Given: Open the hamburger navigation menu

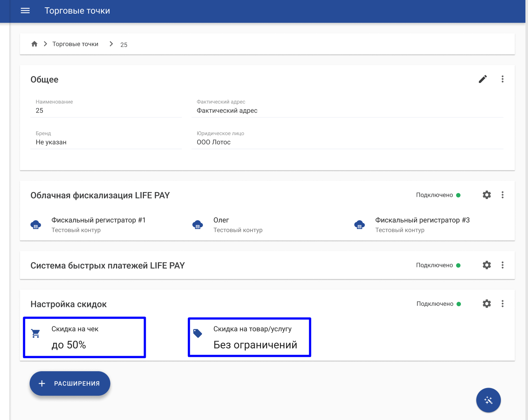Looking at the screenshot, I should pos(25,11).
